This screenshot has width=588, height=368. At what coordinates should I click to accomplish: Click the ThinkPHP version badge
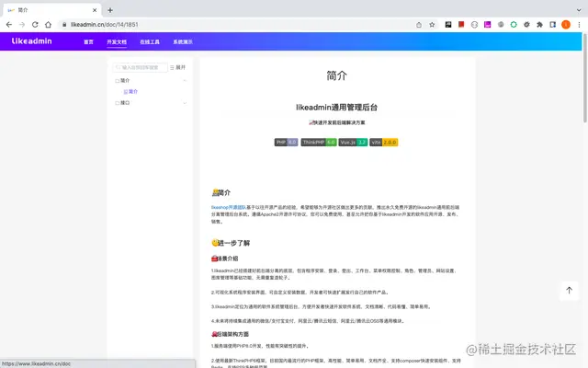319,142
